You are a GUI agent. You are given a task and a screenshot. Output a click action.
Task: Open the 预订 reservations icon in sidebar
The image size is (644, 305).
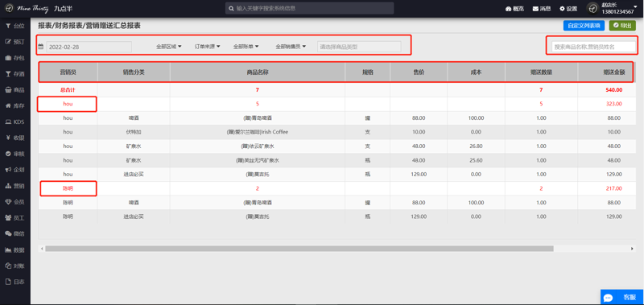tap(8, 42)
